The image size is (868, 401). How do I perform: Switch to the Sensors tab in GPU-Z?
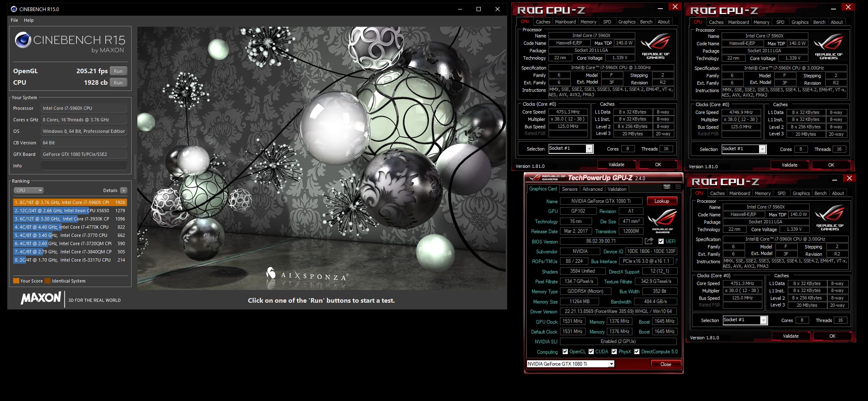click(x=569, y=189)
